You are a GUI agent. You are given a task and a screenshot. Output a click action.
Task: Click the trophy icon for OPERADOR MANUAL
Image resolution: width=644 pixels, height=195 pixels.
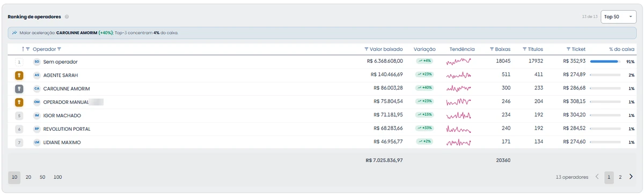pyautogui.click(x=19, y=102)
